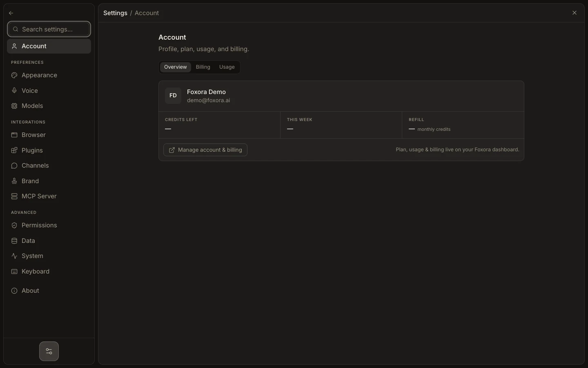588x368 pixels.
Task: Click the Integrations section header
Action: point(28,122)
